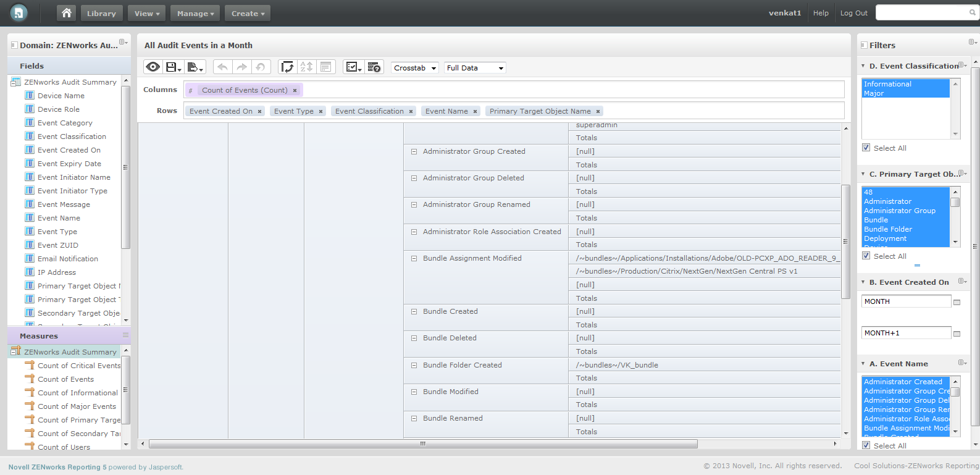
Task: Collapse the A. Event Name filter
Action: click(x=863, y=363)
